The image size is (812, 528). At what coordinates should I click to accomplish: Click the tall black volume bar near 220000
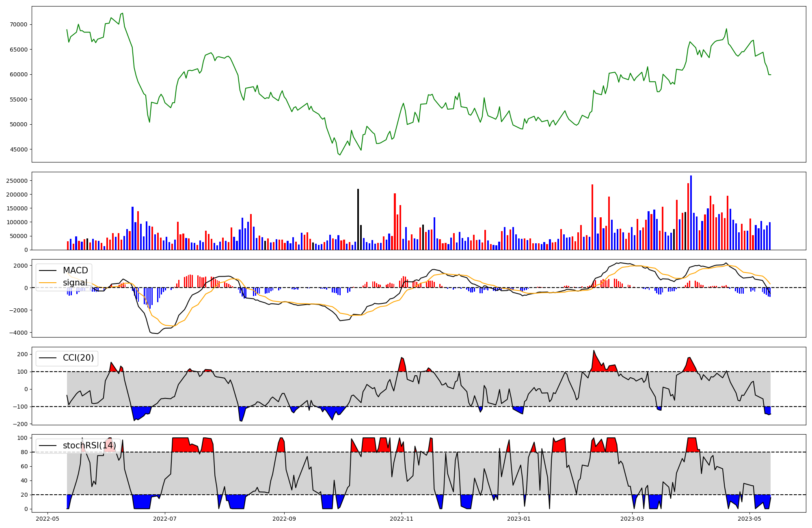pos(358,219)
